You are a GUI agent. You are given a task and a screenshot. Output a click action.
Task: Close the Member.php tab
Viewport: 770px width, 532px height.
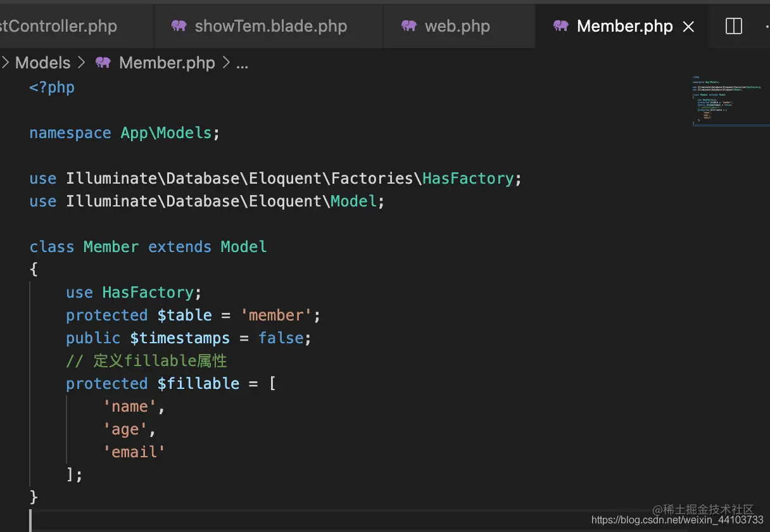coord(689,27)
